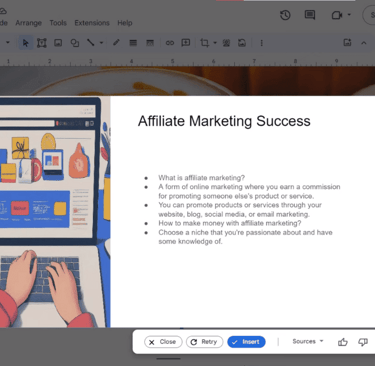Open version history clock icon
This screenshot has width=375, height=366.
click(x=285, y=15)
